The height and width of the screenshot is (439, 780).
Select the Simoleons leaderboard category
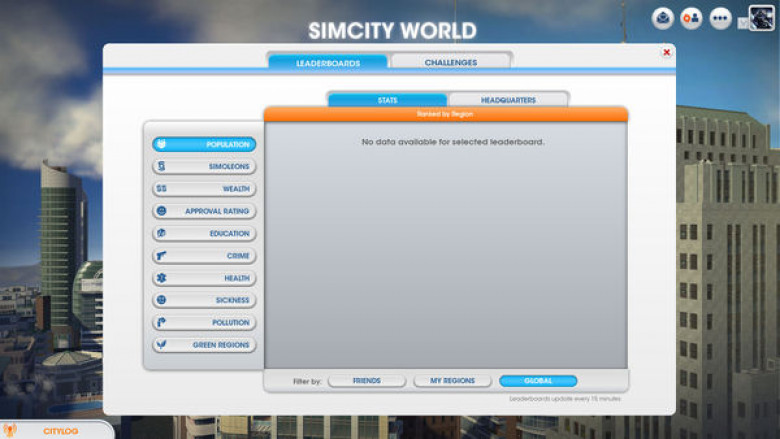[x=204, y=166]
